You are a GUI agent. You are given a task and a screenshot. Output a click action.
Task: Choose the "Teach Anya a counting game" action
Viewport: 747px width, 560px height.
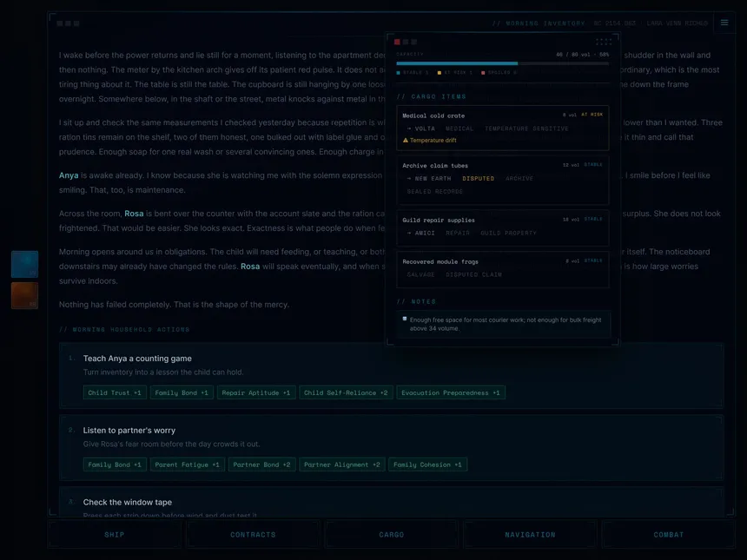391,375
